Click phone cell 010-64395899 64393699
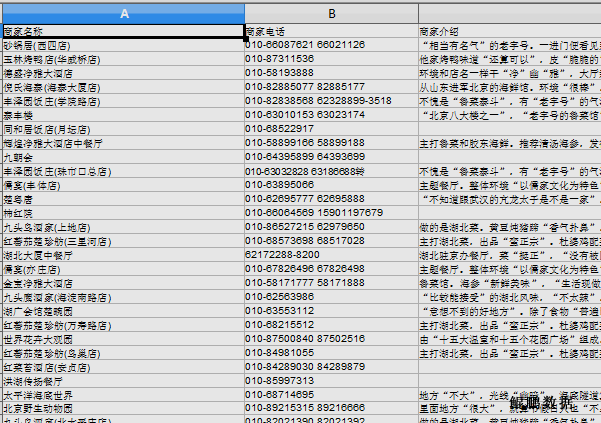Viewport: 601px width, 423px height. (x=332, y=157)
